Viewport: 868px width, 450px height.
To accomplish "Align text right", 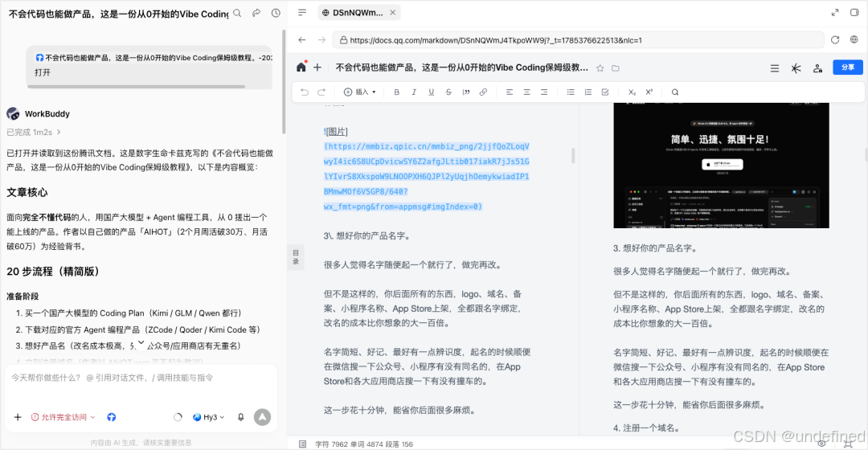I will coord(544,92).
